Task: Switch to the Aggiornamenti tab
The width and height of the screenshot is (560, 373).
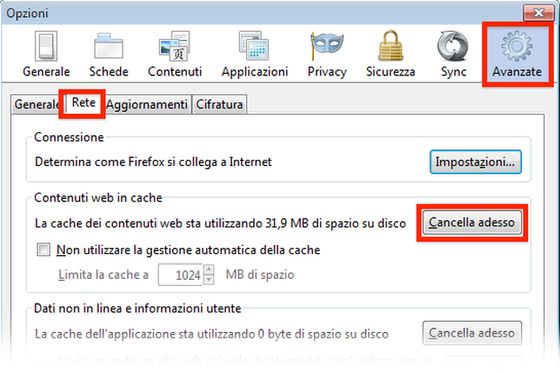Action: (147, 104)
